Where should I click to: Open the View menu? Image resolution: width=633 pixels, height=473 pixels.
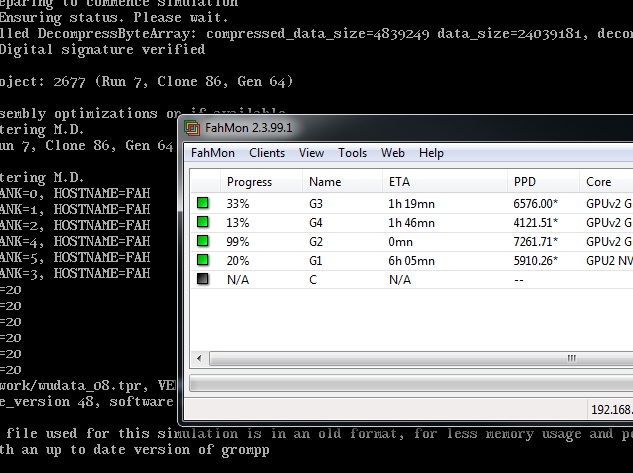(311, 153)
